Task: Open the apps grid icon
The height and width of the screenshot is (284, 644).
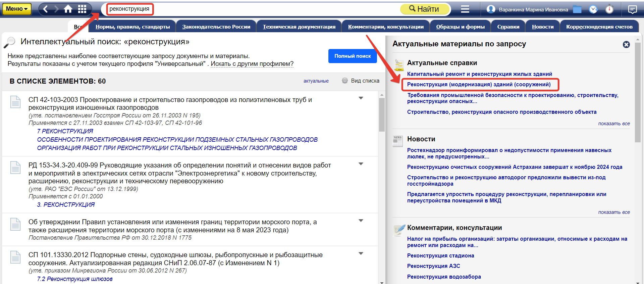Action: 82,9
